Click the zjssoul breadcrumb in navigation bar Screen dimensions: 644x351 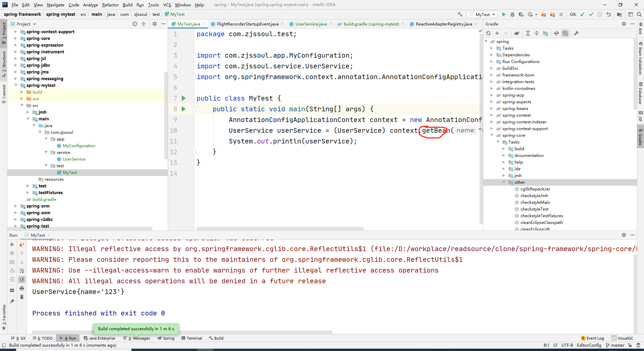pos(141,14)
